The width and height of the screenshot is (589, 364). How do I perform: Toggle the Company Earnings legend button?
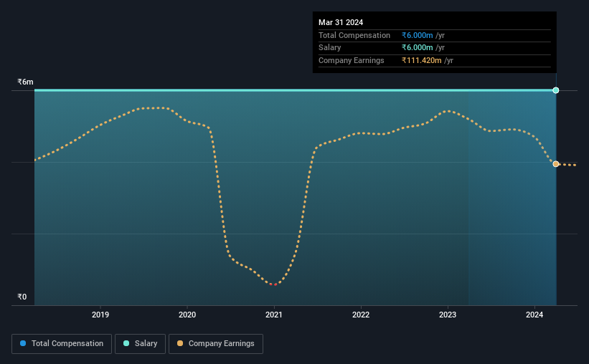point(216,344)
